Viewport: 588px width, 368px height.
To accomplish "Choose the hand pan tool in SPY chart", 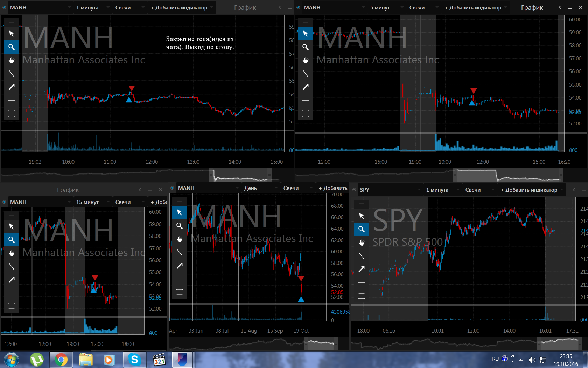I will pos(362,243).
